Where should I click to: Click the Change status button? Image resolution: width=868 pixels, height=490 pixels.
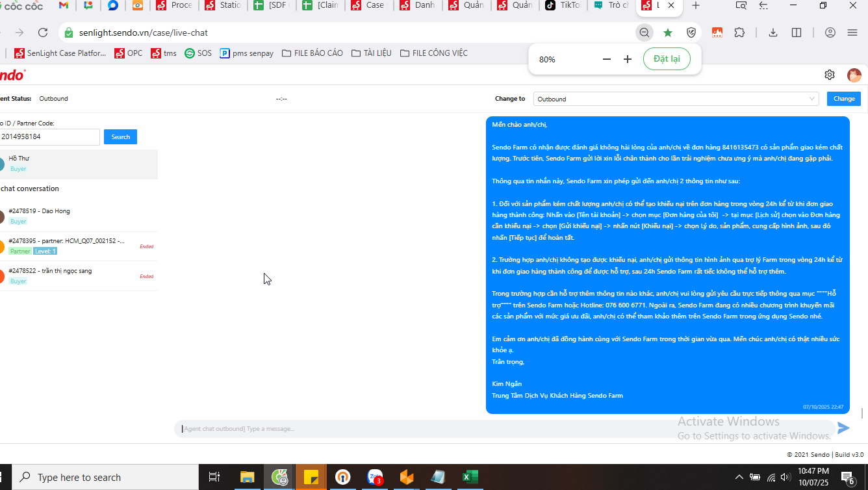[844, 99]
